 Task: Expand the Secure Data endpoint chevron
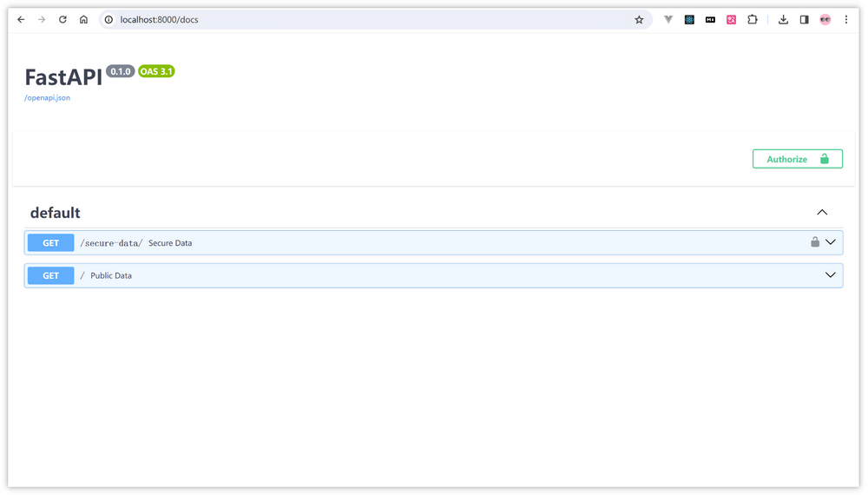click(x=831, y=242)
